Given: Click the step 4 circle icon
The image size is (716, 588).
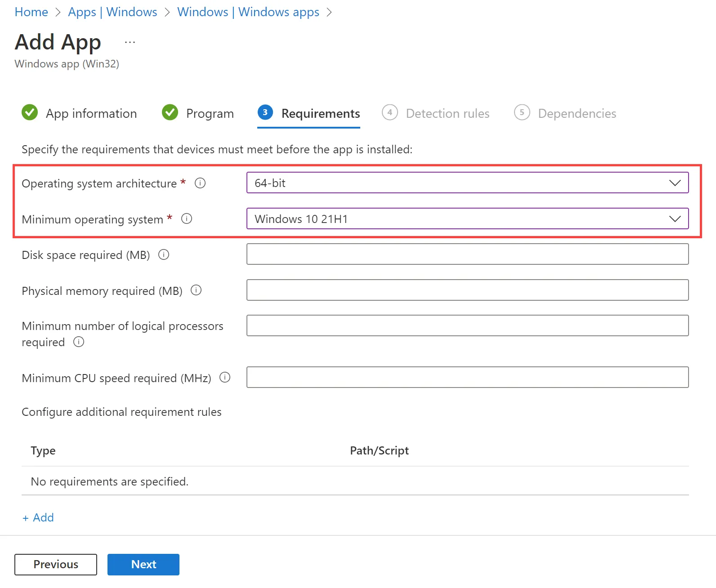Looking at the screenshot, I should (390, 112).
